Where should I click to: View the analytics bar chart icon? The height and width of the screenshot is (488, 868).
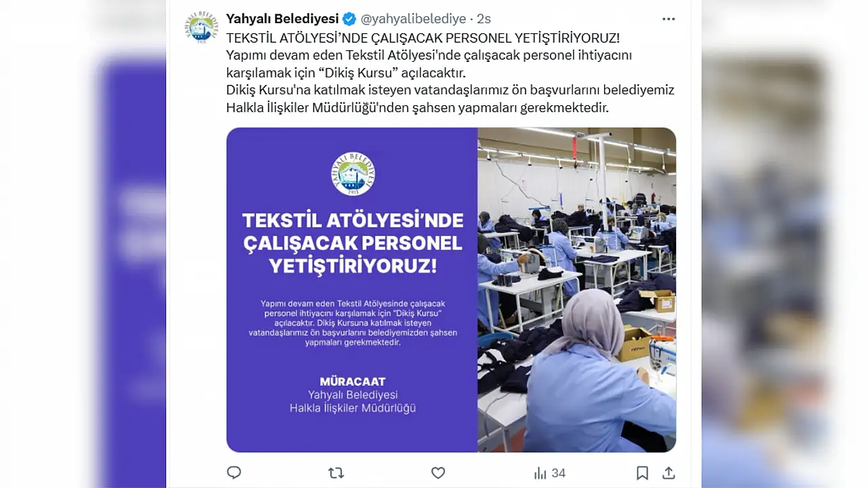pyautogui.click(x=540, y=472)
